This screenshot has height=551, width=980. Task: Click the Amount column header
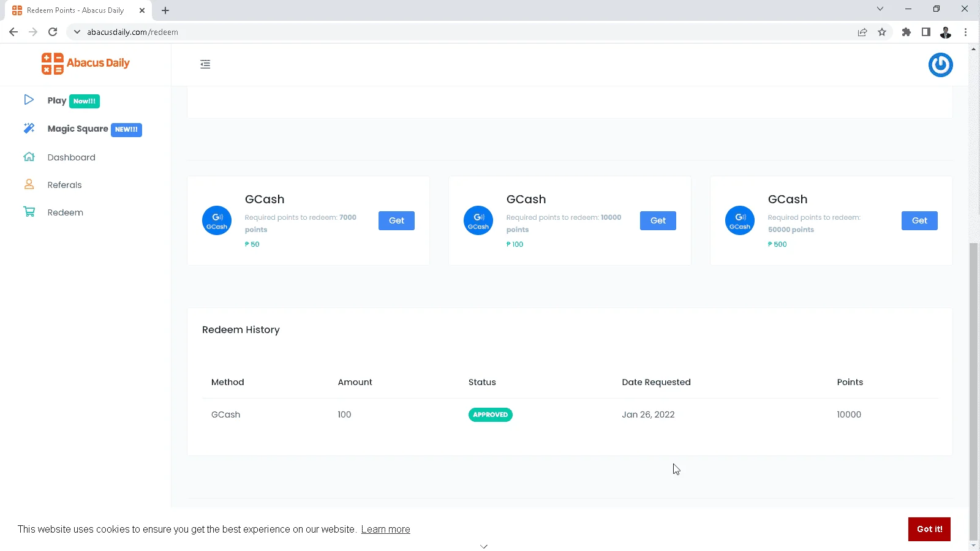click(x=355, y=382)
